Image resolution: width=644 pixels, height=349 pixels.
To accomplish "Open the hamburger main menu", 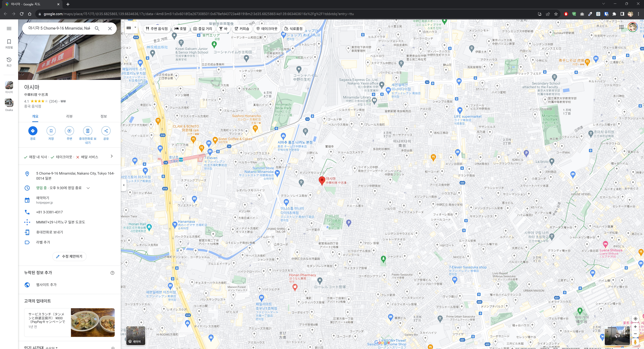I will [x=9, y=29].
